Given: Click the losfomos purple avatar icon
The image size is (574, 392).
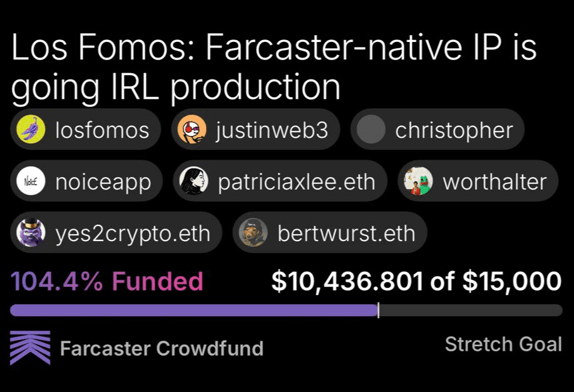Looking at the screenshot, I should click(31, 130).
